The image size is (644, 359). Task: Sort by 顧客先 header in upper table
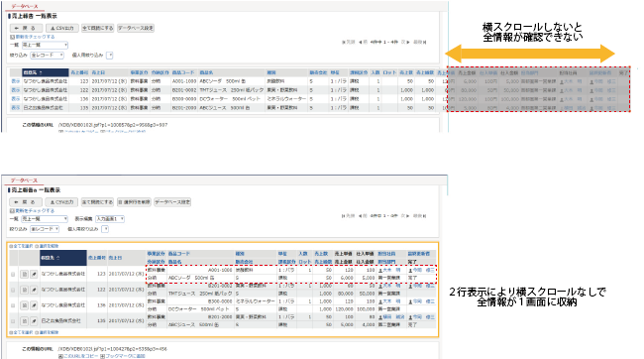coord(46,72)
